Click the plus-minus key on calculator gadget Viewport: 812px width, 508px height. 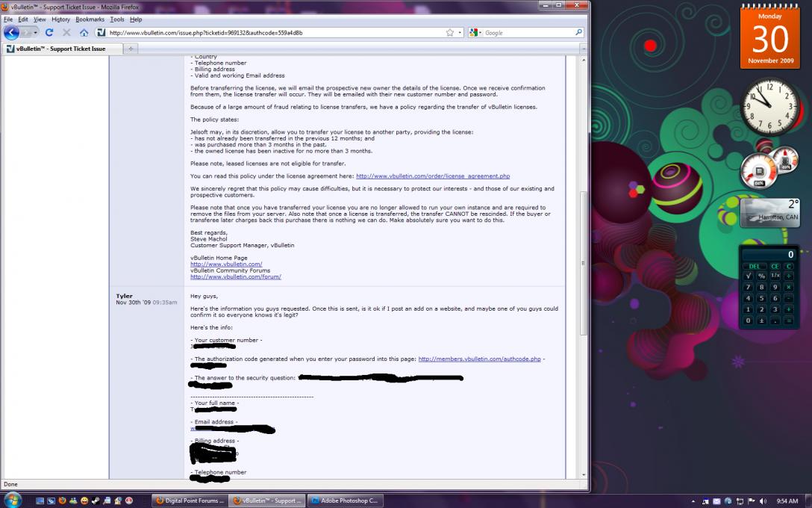(x=762, y=321)
